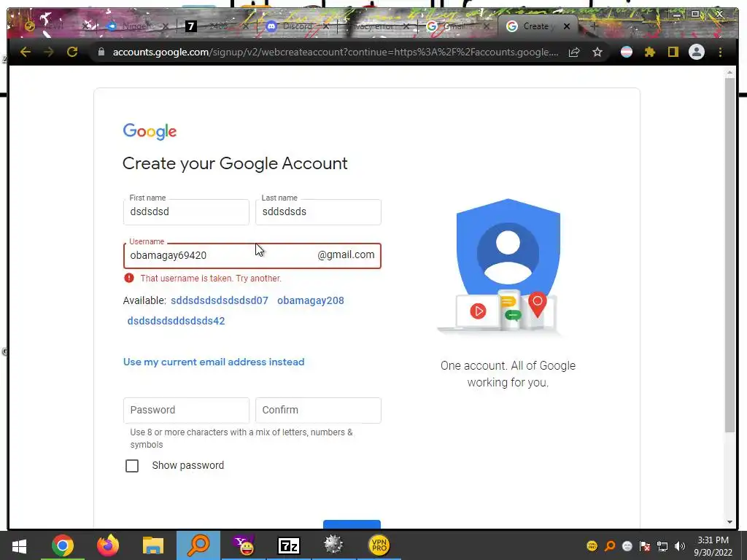
Task: Open a new tab with plus button
Action: 594,26
